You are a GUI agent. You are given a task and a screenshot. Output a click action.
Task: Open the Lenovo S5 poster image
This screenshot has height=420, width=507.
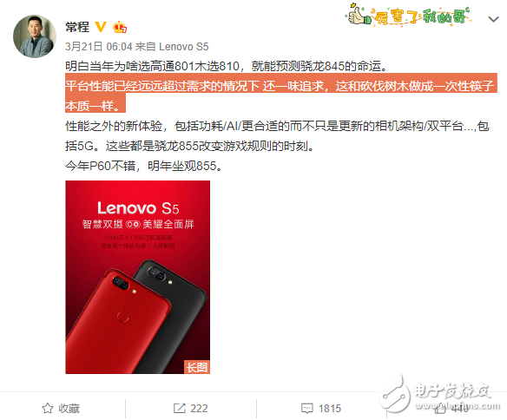(138, 277)
